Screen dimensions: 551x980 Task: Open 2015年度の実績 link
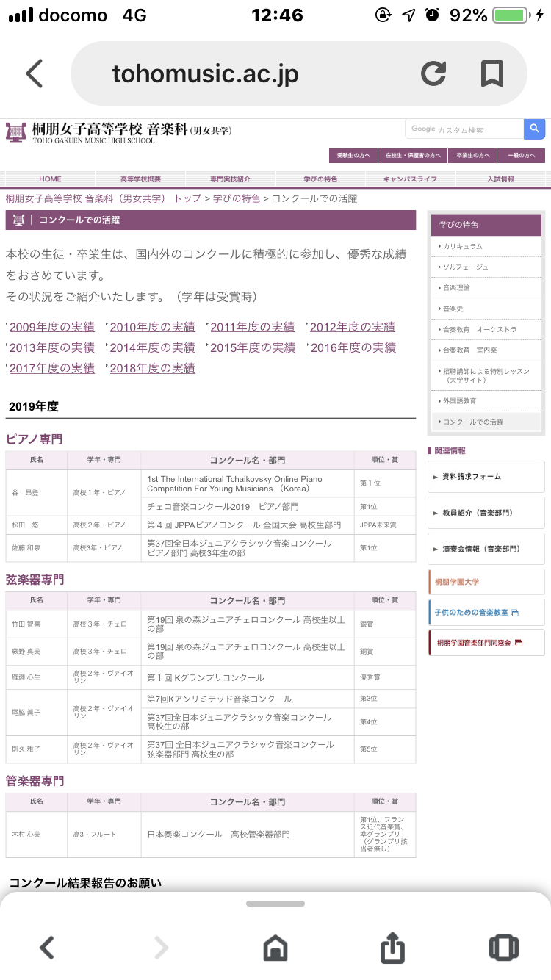pyautogui.click(x=253, y=347)
